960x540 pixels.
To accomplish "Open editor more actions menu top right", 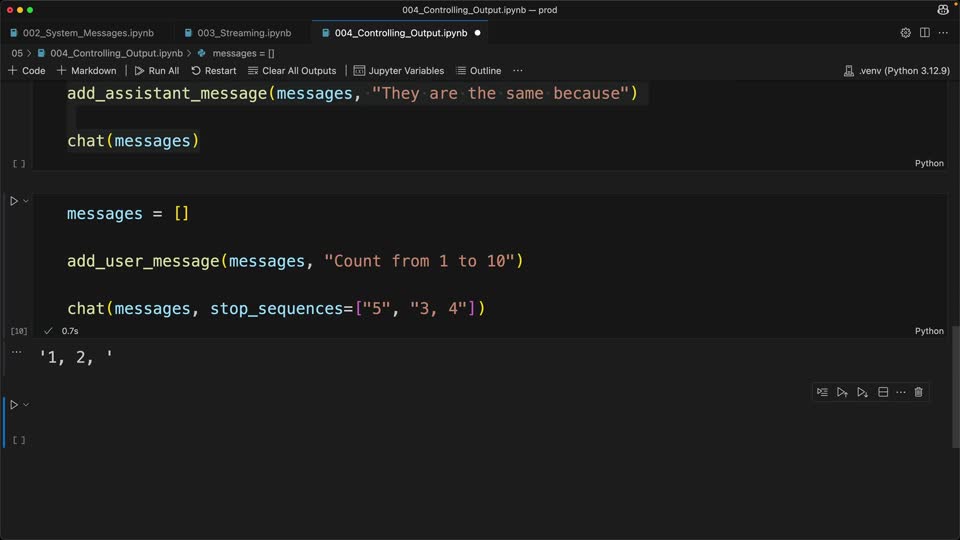I will [x=943, y=33].
